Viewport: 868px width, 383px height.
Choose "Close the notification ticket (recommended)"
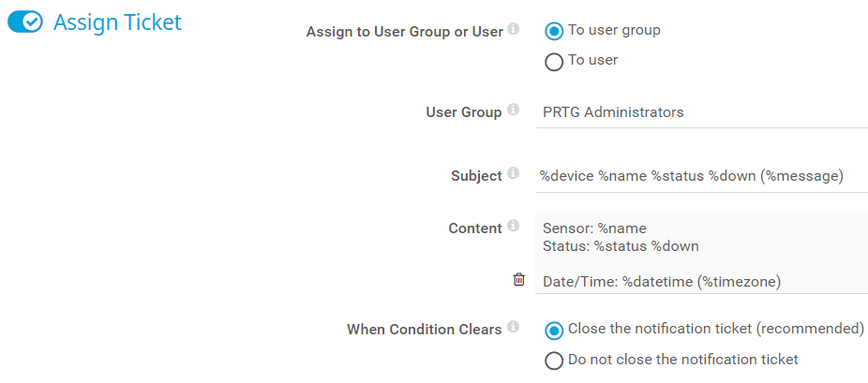tap(554, 330)
